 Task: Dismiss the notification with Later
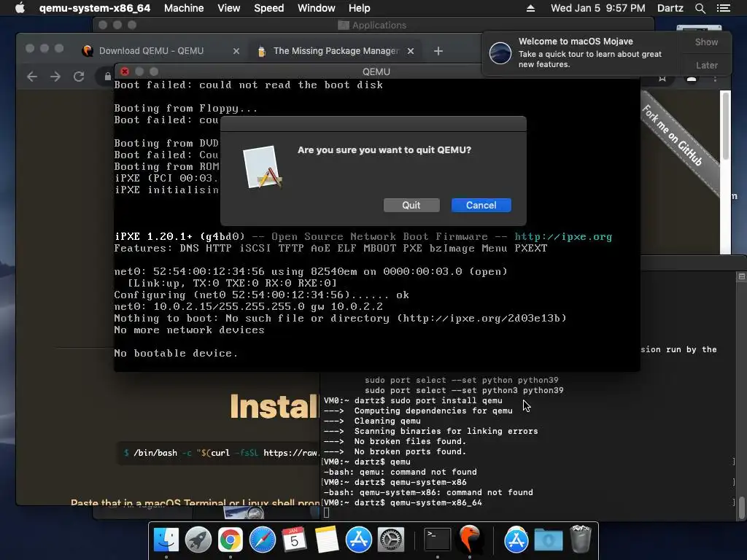point(706,65)
